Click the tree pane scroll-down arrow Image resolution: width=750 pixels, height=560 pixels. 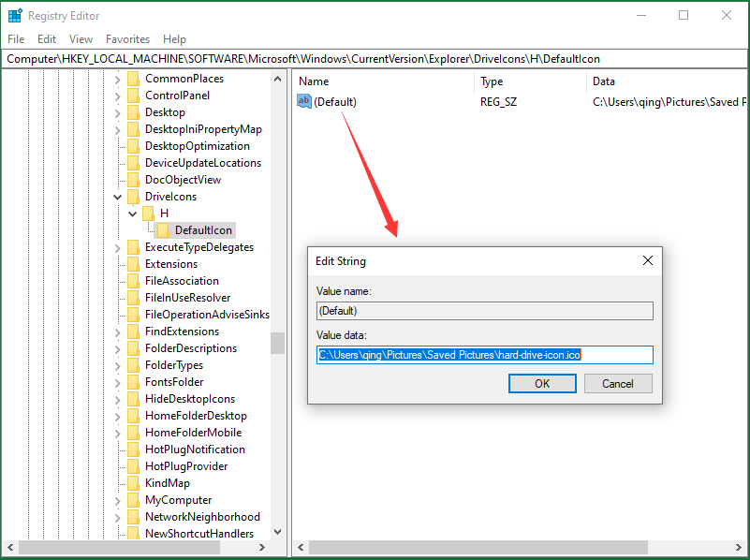point(277,532)
